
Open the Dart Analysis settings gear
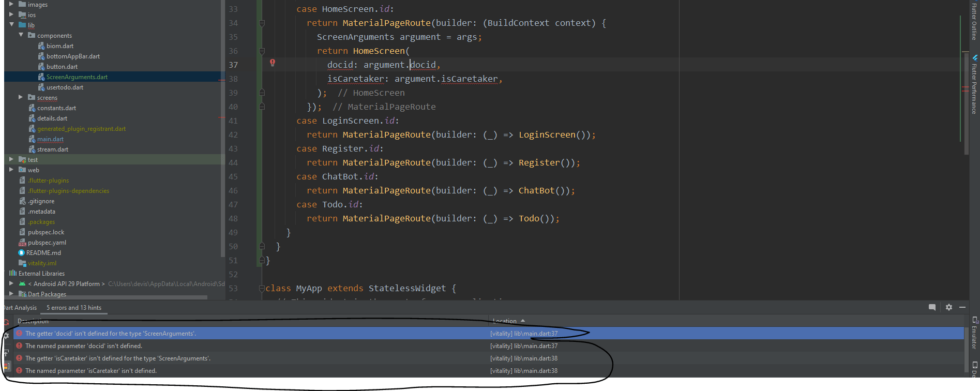[x=949, y=307]
